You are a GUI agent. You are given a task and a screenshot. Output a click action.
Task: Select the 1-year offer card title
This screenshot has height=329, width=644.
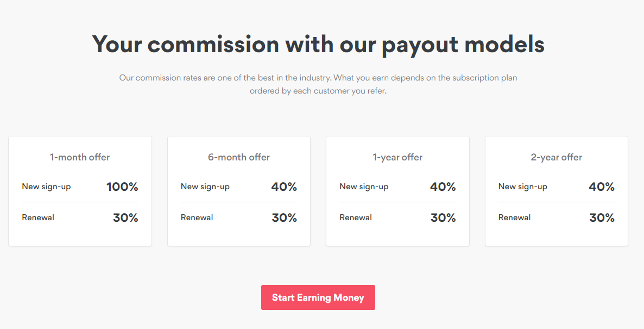(x=397, y=157)
